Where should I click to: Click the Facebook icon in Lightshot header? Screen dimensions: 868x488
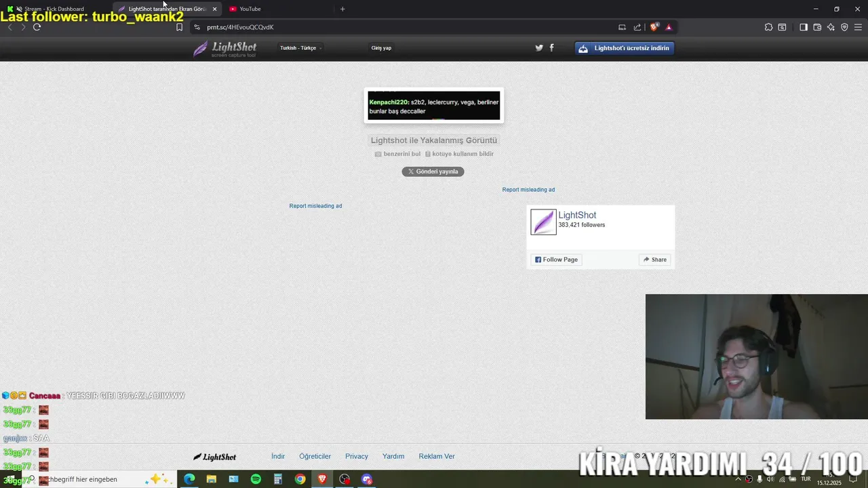click(551, 47)
